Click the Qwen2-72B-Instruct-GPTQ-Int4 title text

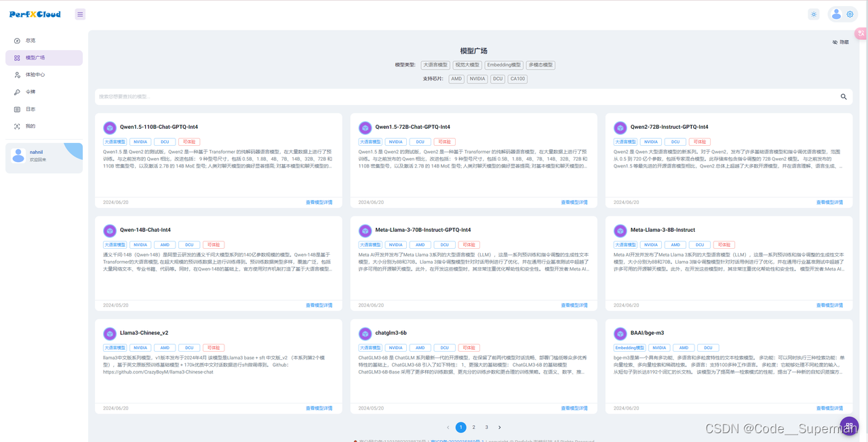(669, 127)
